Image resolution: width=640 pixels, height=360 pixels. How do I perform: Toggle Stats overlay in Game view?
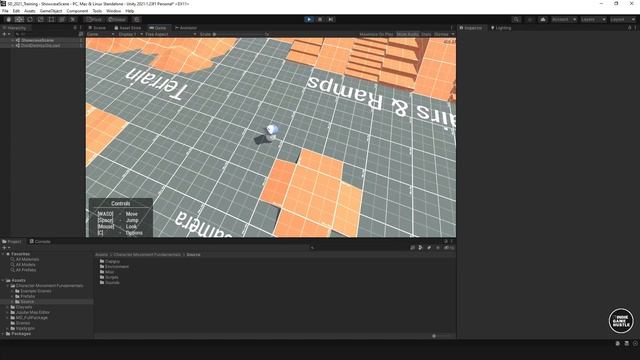(x=426, y=34)
